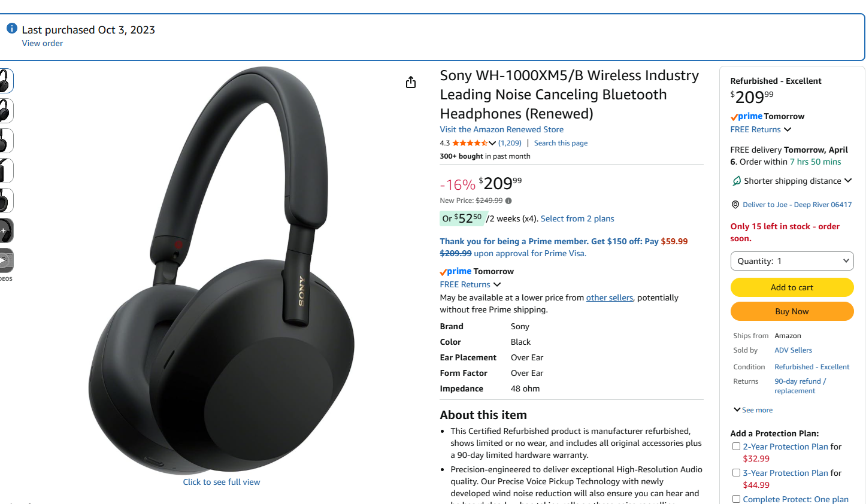Viewport: 866px width, 504px height.
Task: Click the share icon above product image
Action: pyautogui.click(x=411, y=82)
